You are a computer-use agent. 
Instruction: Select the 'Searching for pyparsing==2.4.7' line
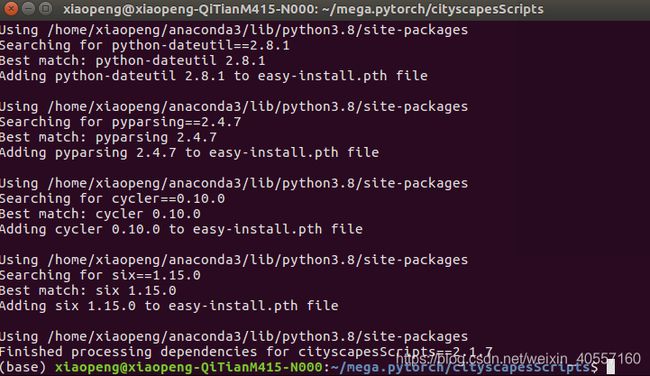(121, 121)
